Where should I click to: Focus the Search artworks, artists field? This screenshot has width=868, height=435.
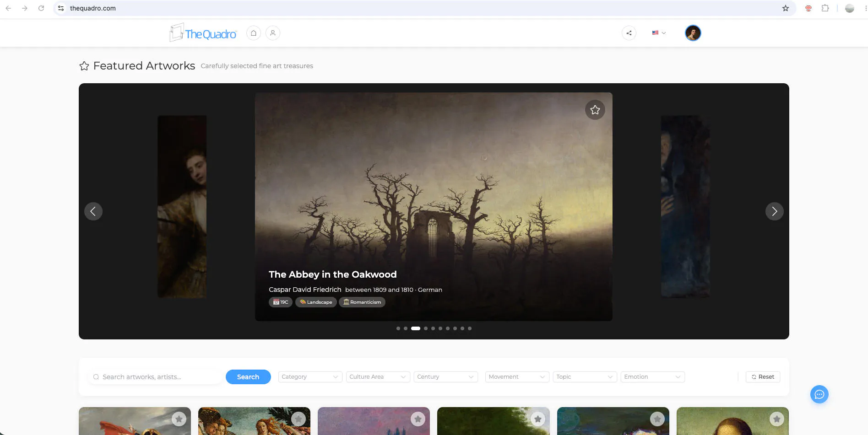point(155,377)
